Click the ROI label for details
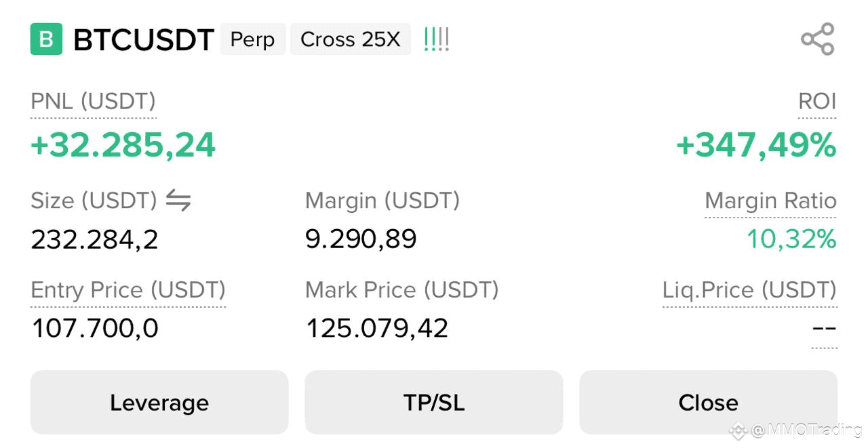This screenshot has width=868, height=448. pos(817,102)
